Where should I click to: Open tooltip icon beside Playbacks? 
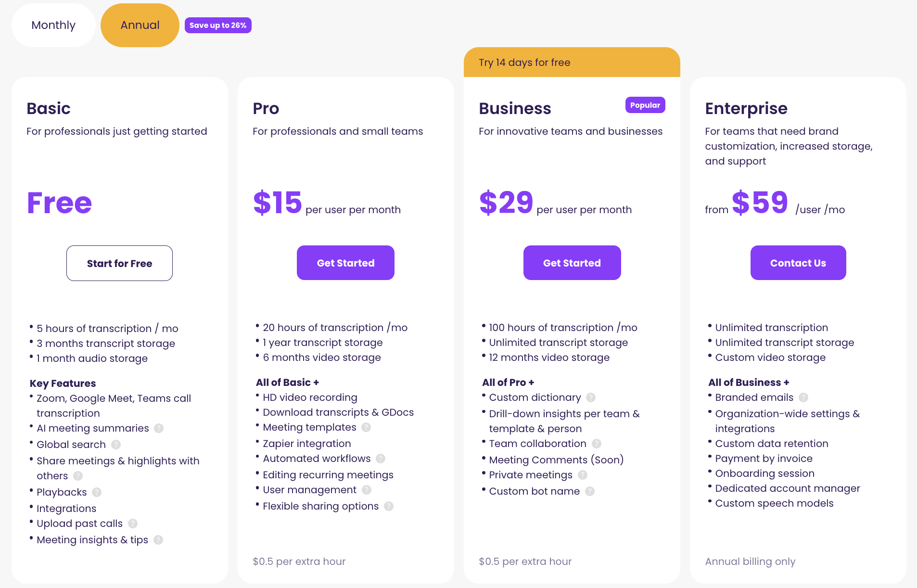tap(97, 492)
